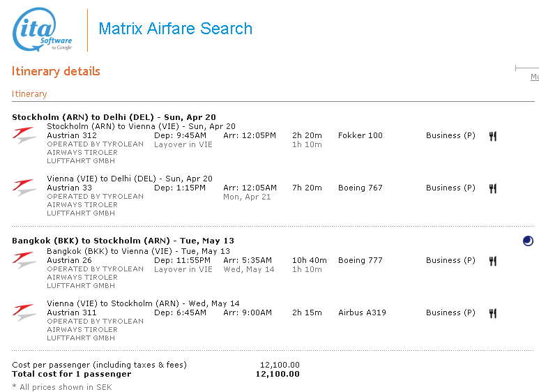
Task: Click the Stockholm (ARN) to Delhi (DEL) header
Action: pos(114,116)
